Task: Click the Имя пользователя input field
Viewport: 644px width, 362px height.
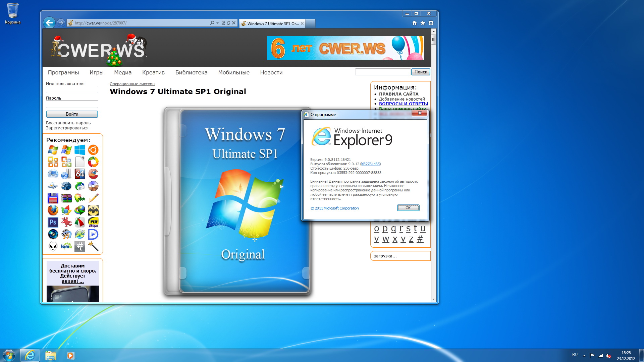Action: (72, 90)
